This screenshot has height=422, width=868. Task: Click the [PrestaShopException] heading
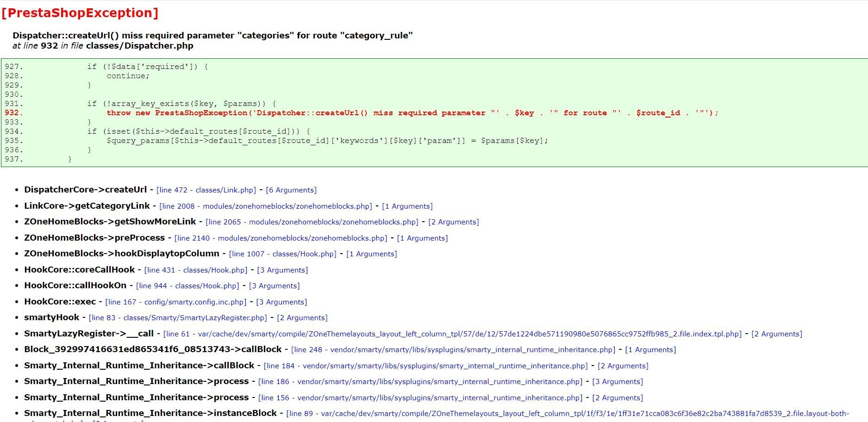tap(80, 13)
